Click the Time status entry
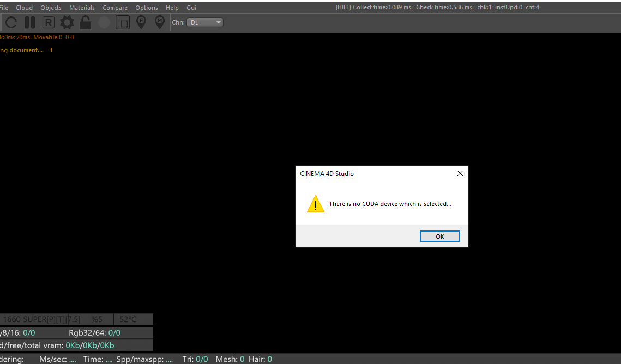The width and height of the screenshot is (621, 364). 98,359
